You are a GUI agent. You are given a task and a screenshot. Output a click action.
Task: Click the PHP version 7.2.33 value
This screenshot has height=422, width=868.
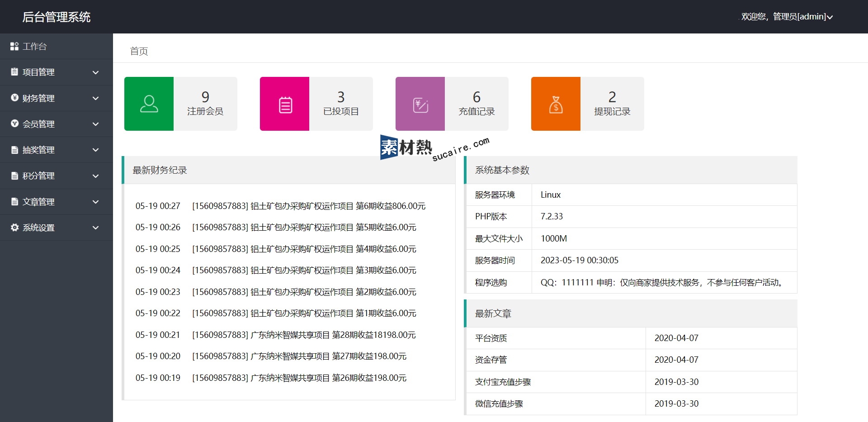[x=552, y=216]
